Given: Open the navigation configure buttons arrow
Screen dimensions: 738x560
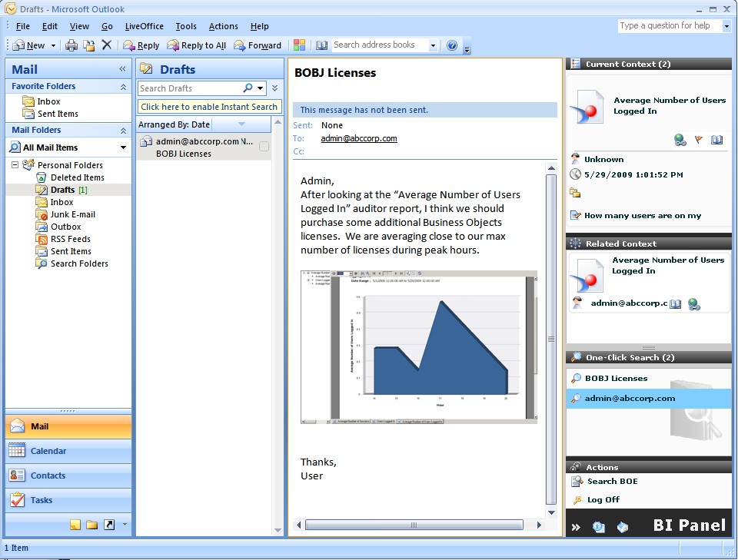Looking at the screenshot, I should [125, 524].
